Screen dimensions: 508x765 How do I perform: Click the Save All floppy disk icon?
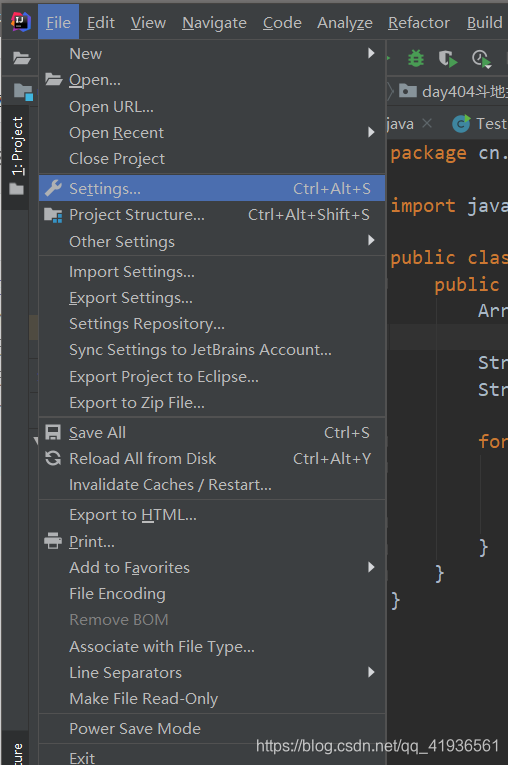[53, 432]
